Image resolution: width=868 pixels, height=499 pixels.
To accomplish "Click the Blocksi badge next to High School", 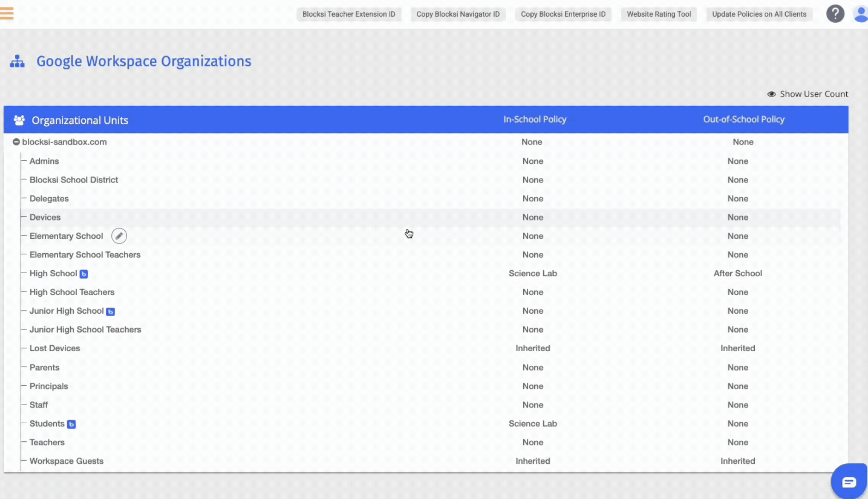I will pos(84,274).
